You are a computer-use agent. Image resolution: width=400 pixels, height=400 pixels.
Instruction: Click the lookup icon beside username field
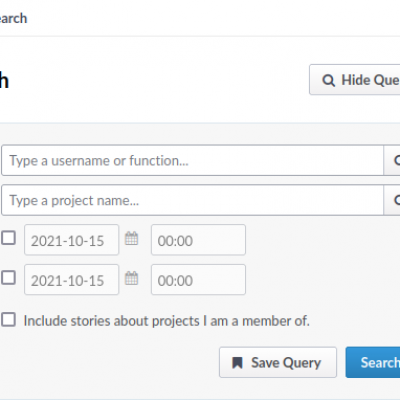[392, 160]
